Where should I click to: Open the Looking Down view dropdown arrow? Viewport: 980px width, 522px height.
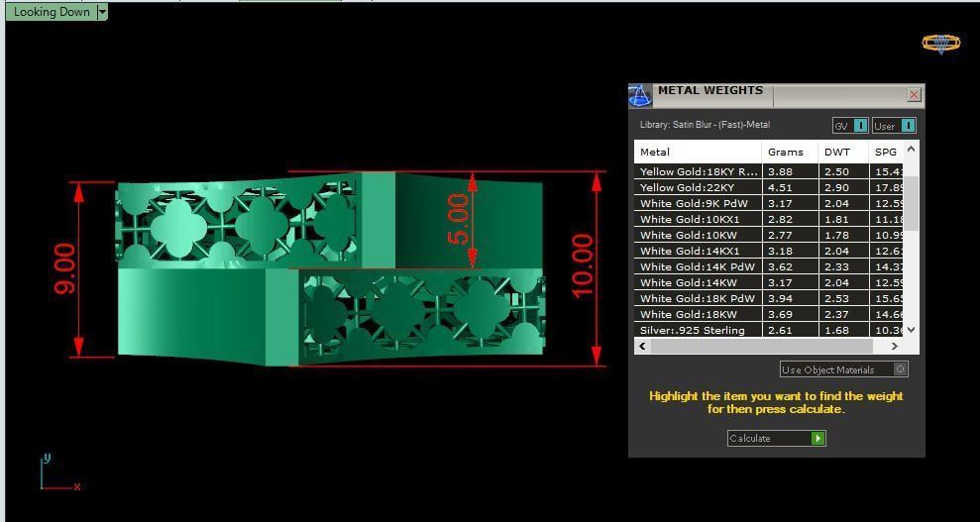tap(102, 12)
